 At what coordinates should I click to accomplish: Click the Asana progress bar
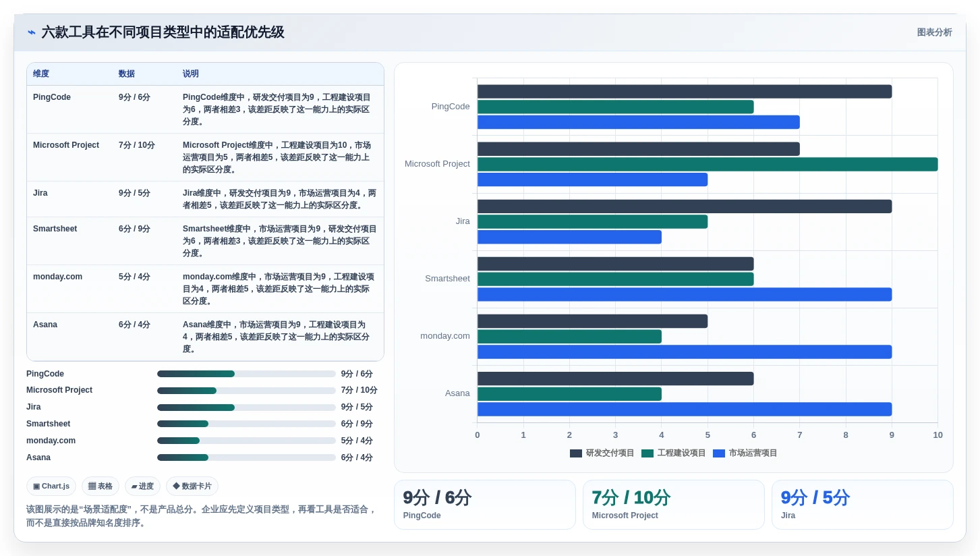click(246, 457)
